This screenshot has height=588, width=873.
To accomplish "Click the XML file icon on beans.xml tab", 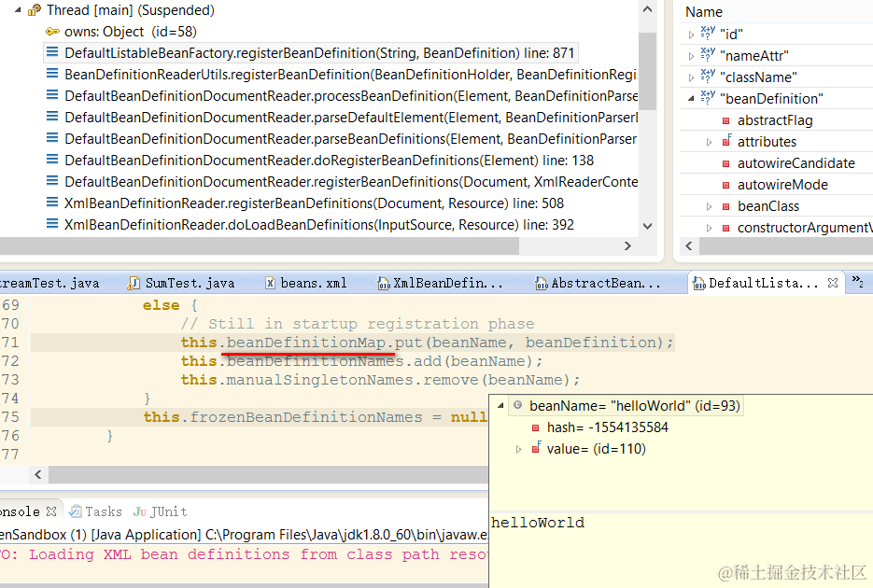I will pyautogui.click(x=270, y=283).
